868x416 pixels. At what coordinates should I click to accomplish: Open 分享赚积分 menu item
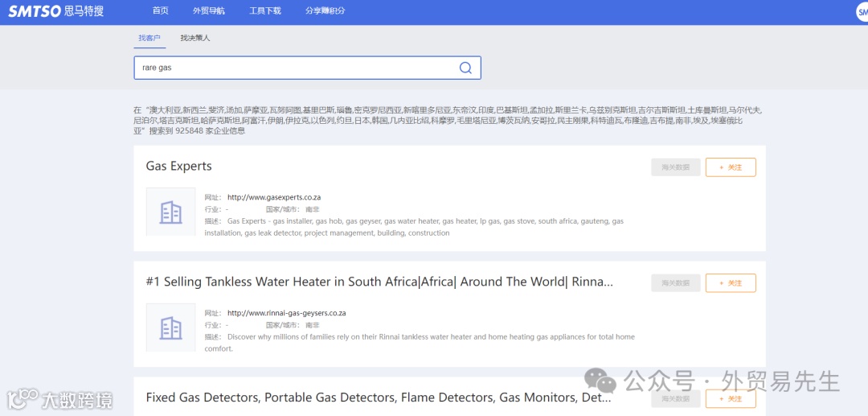point(325,10)
